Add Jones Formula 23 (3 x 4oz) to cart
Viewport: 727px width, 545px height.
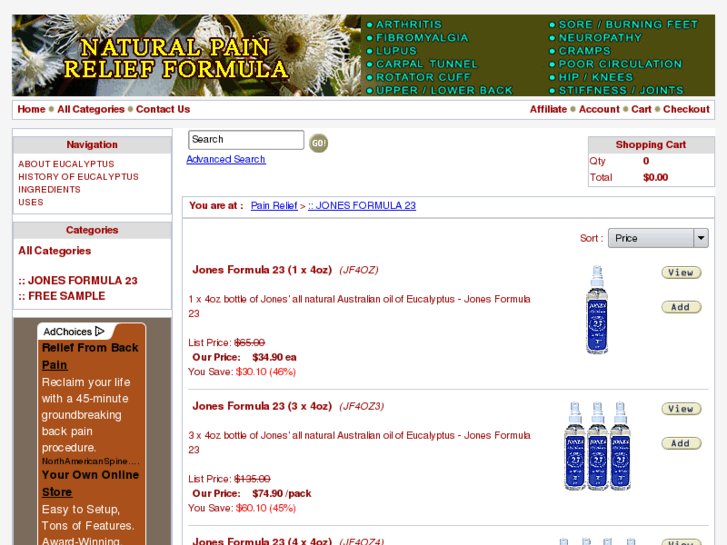(x=681, y=443)
